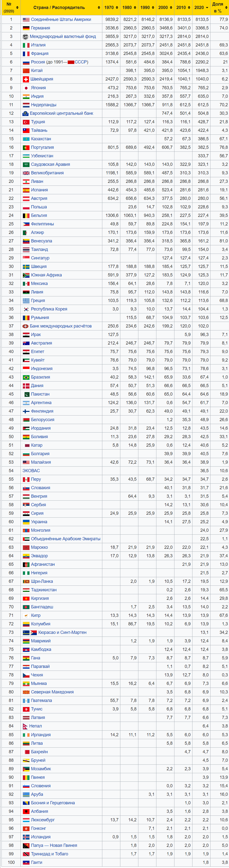The width and height of the screenshot is (229, 868).
Task: Select the 67,6 share in Cyprus row
Action: [223, 616]
